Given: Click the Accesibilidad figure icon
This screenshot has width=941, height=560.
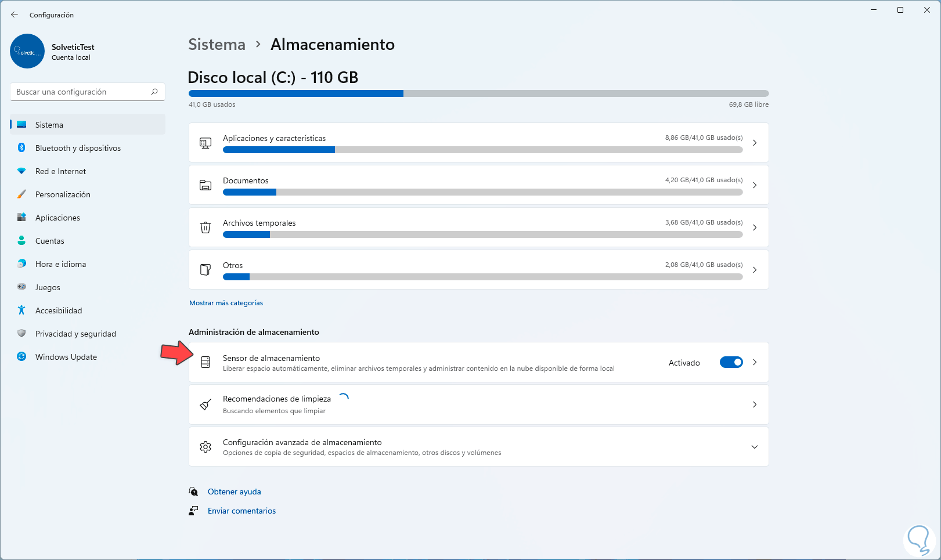Looking at the screenshot, I should pos(21,310).
